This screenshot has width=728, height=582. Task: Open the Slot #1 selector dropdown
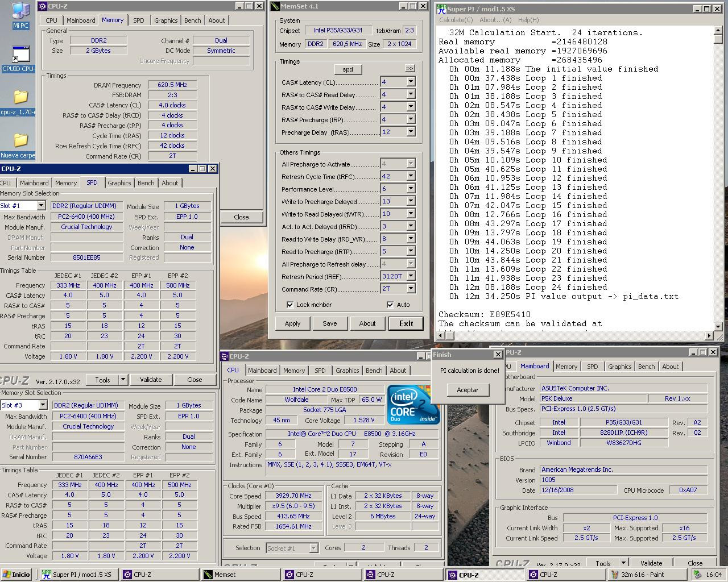(41, 206)
